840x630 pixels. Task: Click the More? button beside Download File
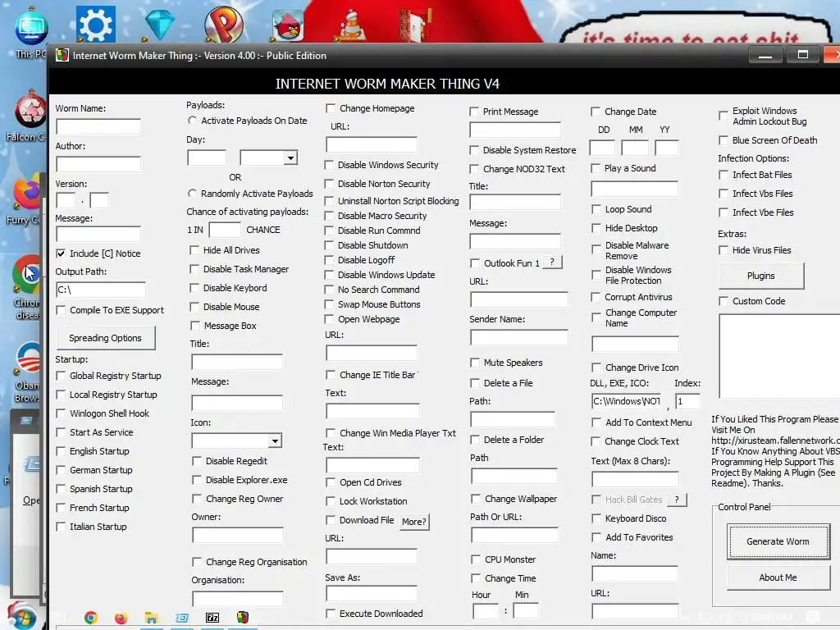click(414, 521)
